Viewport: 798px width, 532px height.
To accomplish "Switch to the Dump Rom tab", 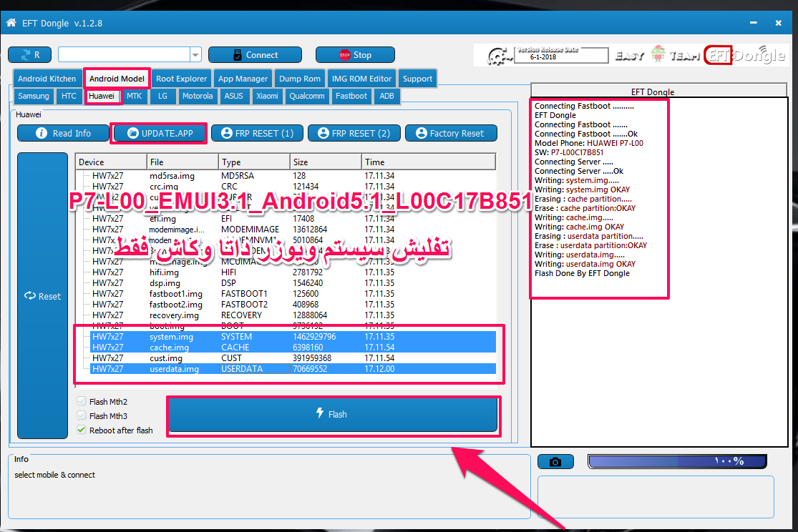I will point(300,79).
